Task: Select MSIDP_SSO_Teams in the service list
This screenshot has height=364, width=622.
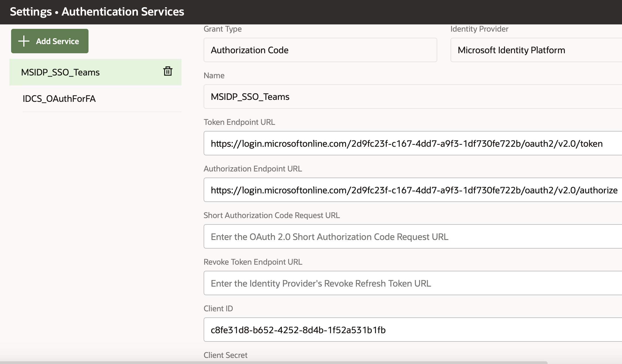Action: click(x=60, y=72)
